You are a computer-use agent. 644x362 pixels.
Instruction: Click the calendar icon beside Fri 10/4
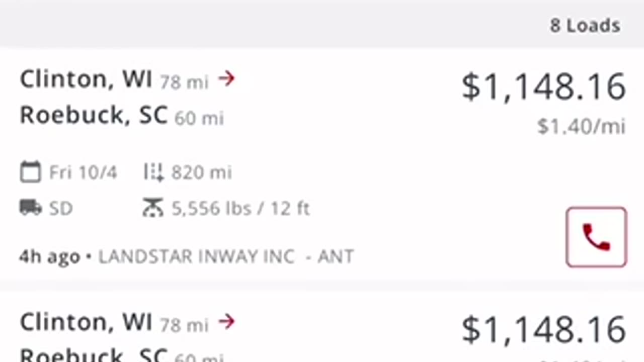[30, 172]
